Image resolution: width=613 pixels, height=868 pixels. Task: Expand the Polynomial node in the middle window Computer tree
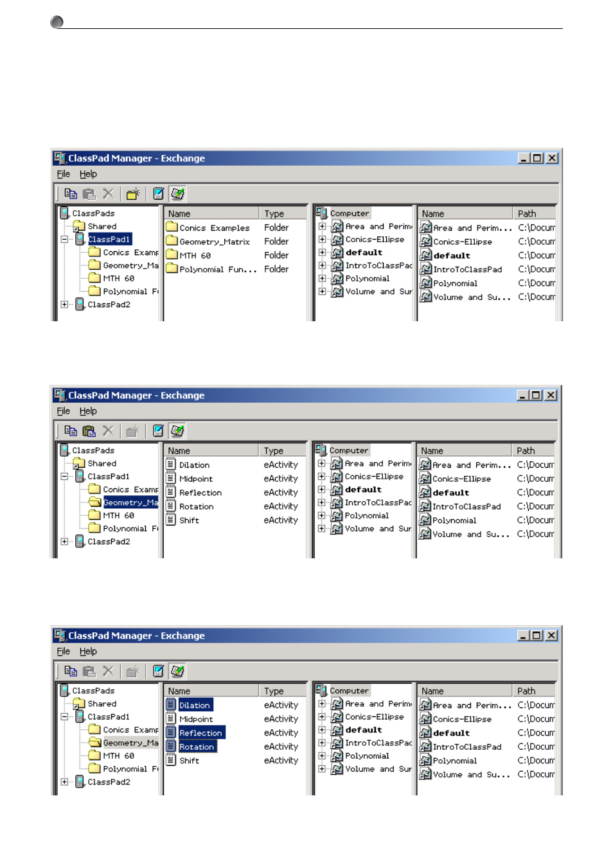click(321, 515)
